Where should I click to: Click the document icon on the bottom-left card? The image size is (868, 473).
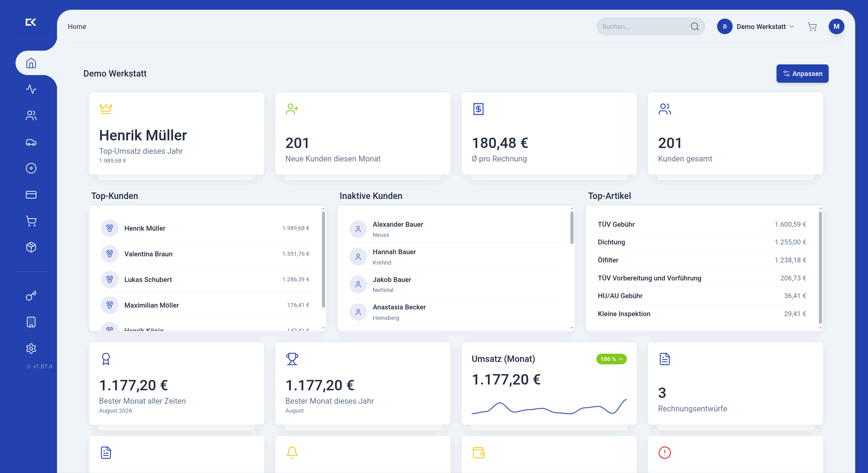(106, 453)
